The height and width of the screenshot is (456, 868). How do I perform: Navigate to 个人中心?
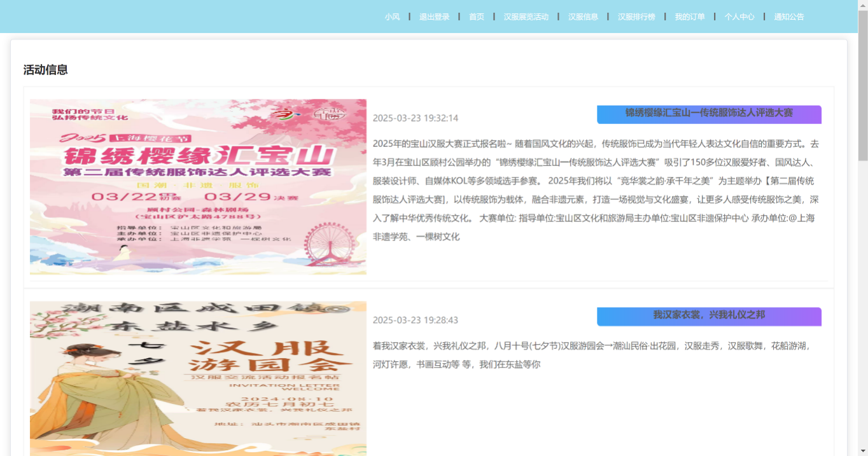(739, 17)
